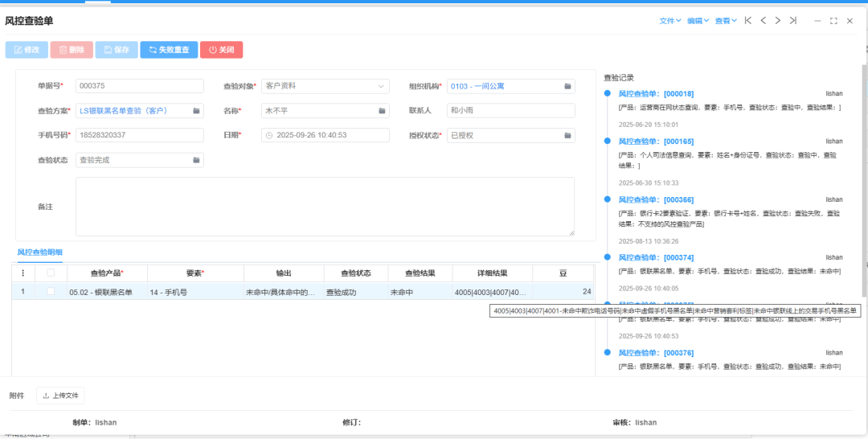
Task: Click the 删除 delete button
Action: pyautogui.click(x=72, y=50)
